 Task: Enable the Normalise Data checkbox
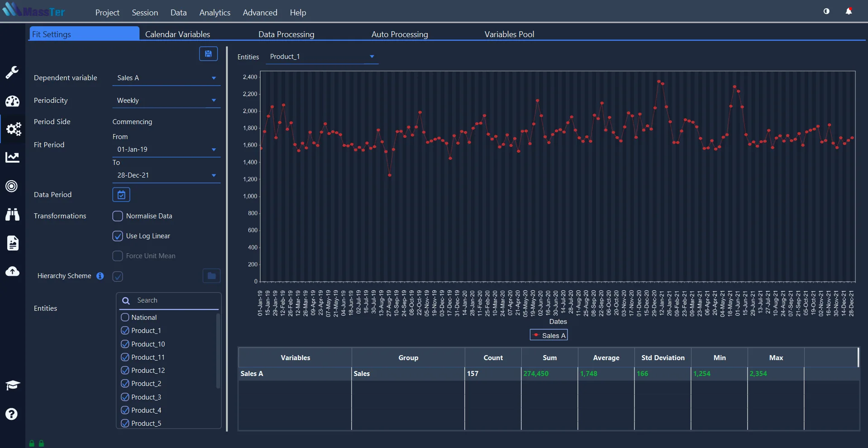tap(118, 216)
